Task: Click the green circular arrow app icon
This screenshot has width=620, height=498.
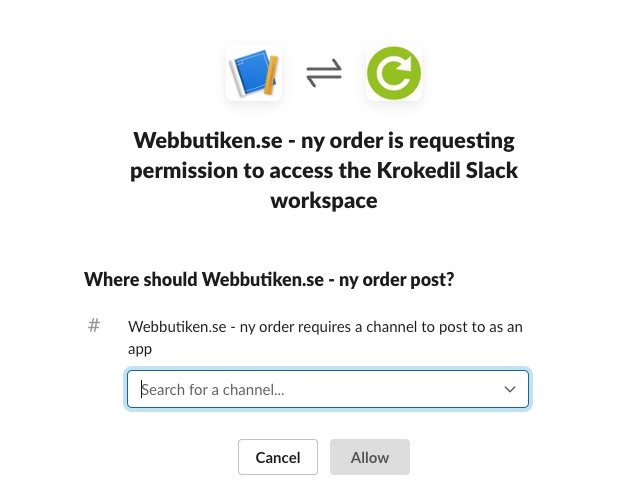Action: point(393,72)
